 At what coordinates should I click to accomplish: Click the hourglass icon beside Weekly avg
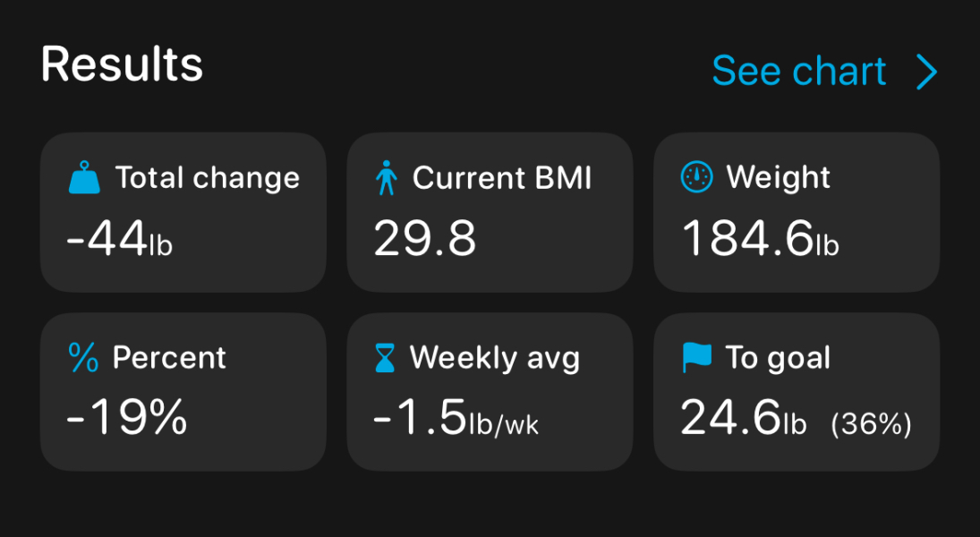pyautogui.click(x=385, y=359)
